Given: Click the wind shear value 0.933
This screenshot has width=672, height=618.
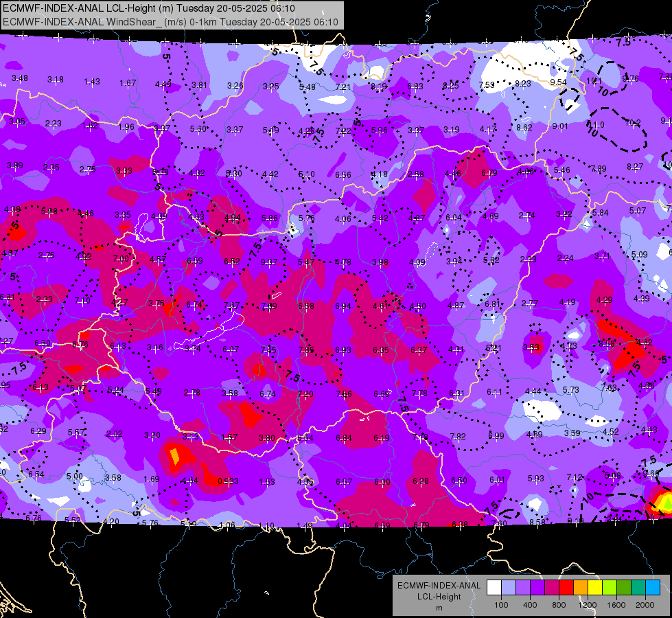Looking at the screenshot, I should (228, 481).
